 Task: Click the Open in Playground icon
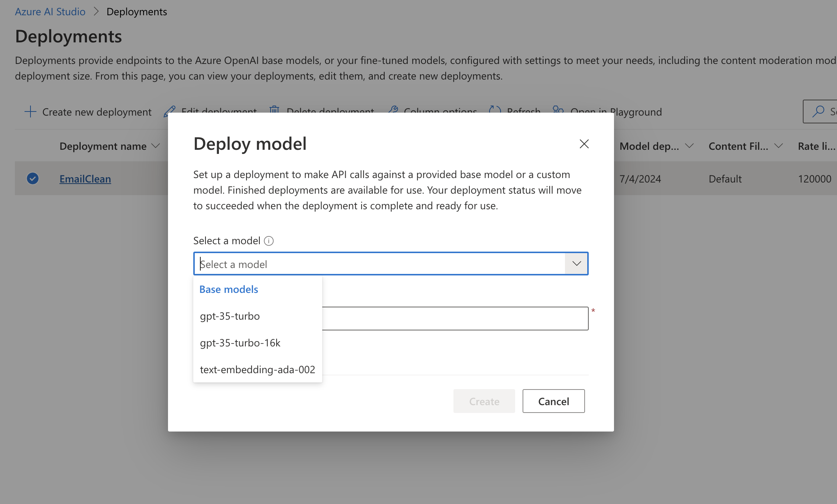click(558, 109)
